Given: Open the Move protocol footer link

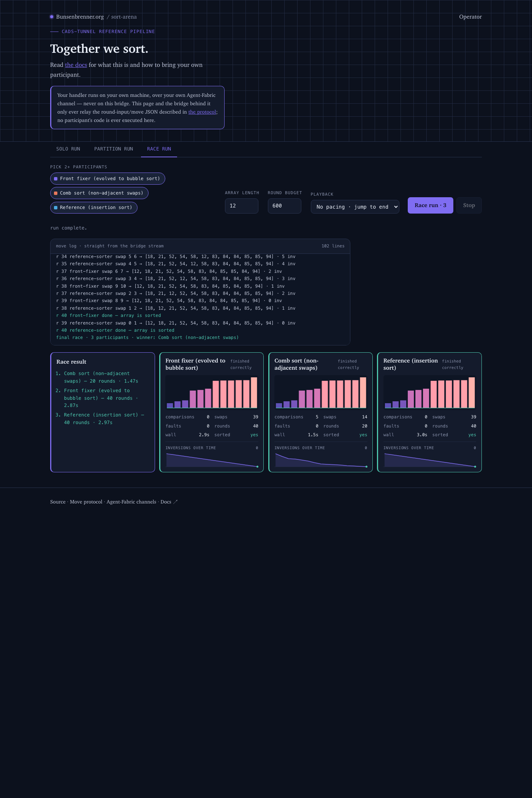Looking at the screenshot, I should (x=86, y=502).
